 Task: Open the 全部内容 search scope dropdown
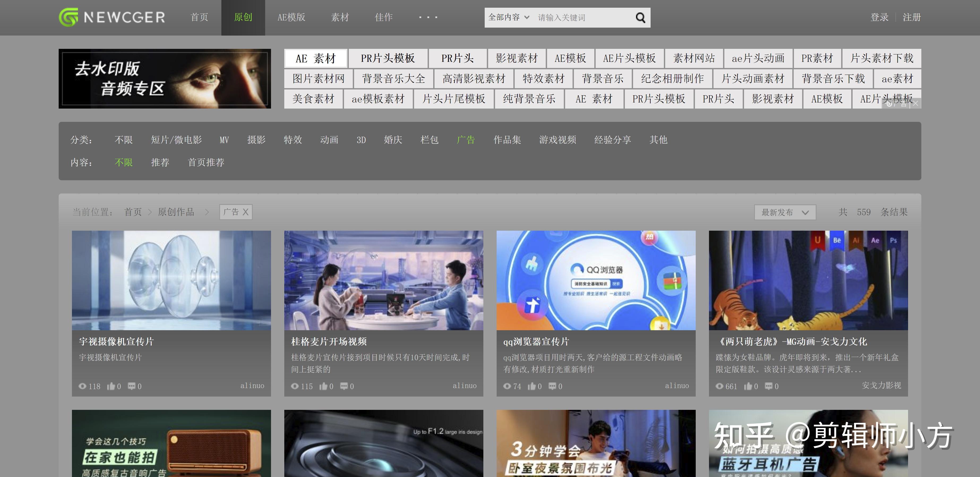tap(509, 18)
